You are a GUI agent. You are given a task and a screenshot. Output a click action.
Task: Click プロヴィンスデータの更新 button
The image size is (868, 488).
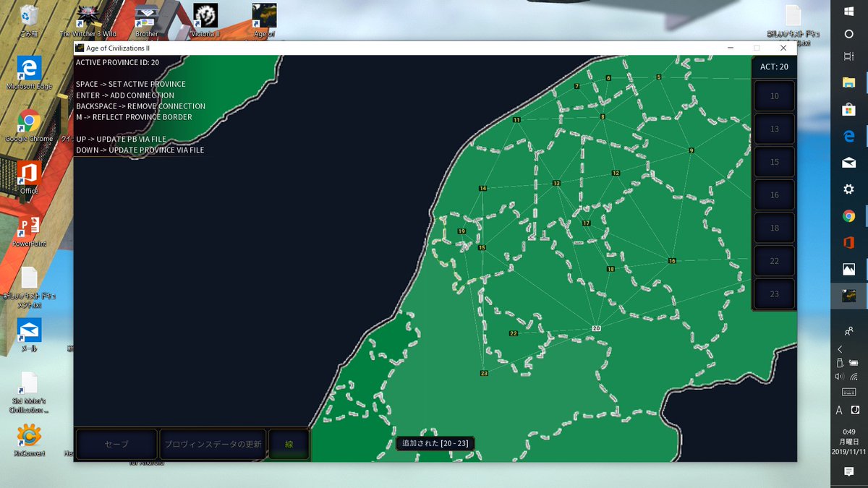coord(213,445)
